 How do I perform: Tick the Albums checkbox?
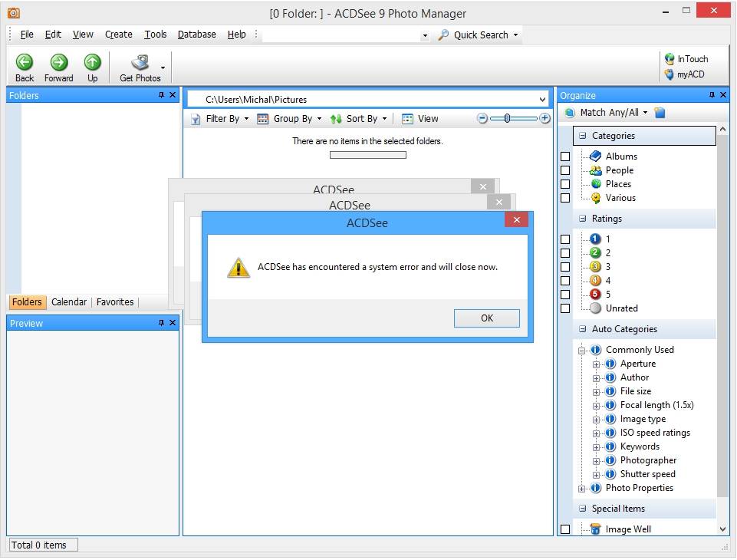[565, 156]
